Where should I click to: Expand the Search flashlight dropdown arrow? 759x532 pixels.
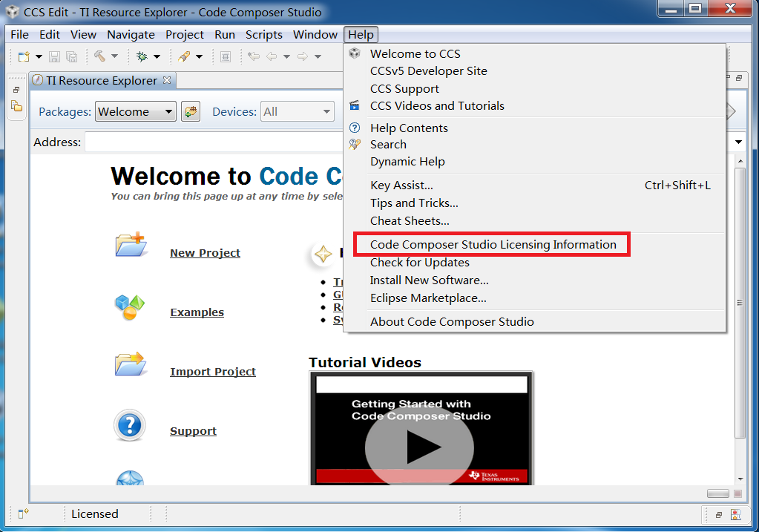199,56
